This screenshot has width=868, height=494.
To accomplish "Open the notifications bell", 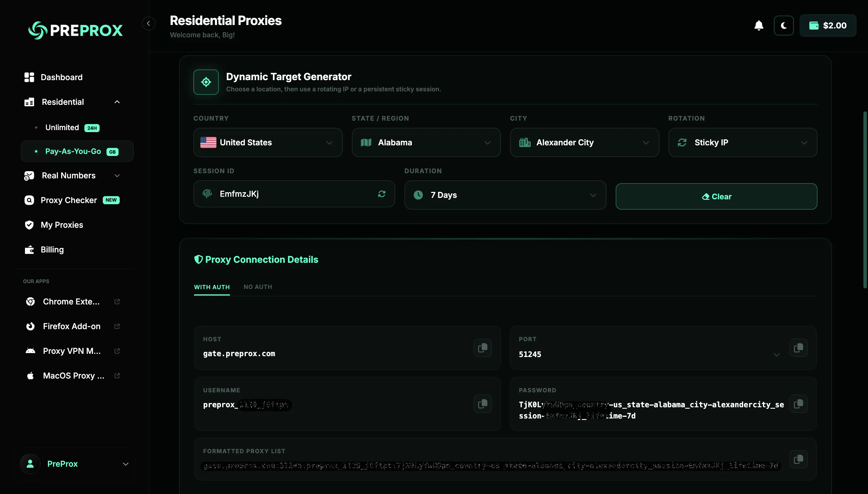I will tap(758, 26).
